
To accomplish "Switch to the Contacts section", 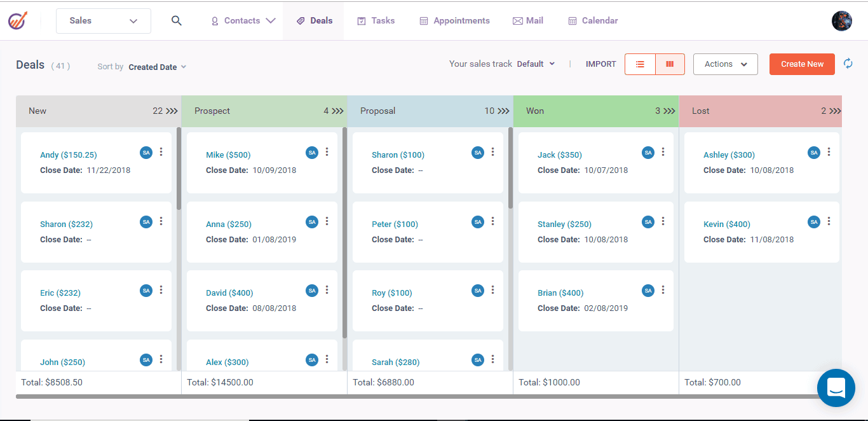I will pos(242,20).
